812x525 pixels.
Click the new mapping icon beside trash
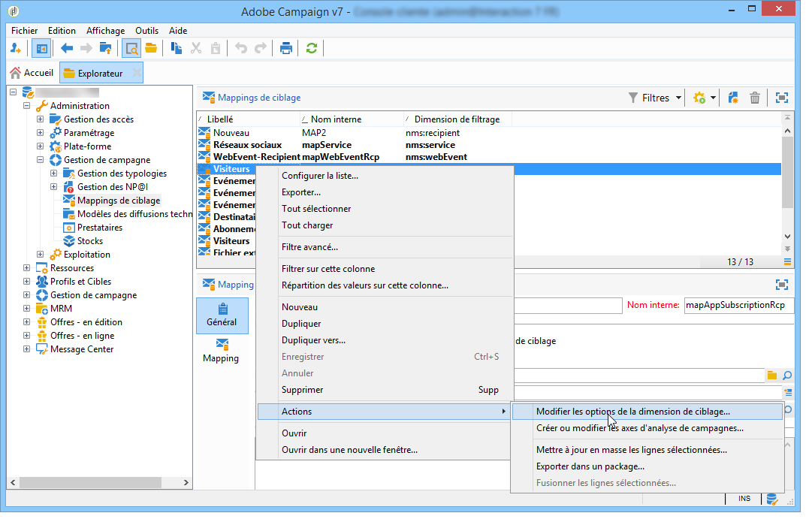click(733, 98)
